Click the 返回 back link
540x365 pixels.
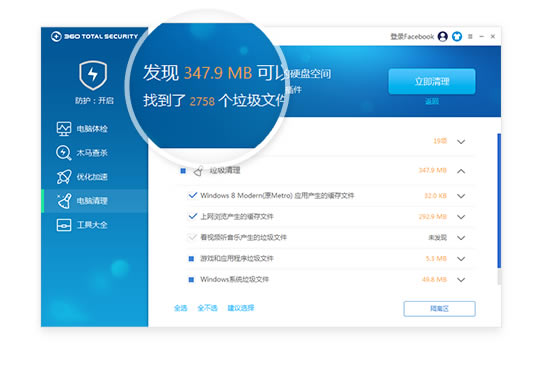[432, 101]
